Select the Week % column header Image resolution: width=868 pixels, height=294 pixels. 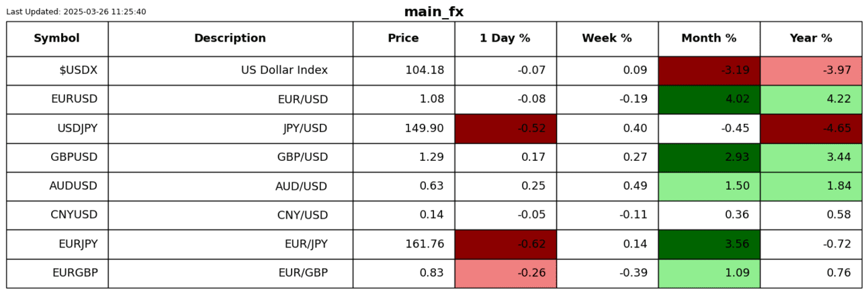coord(607,38)
